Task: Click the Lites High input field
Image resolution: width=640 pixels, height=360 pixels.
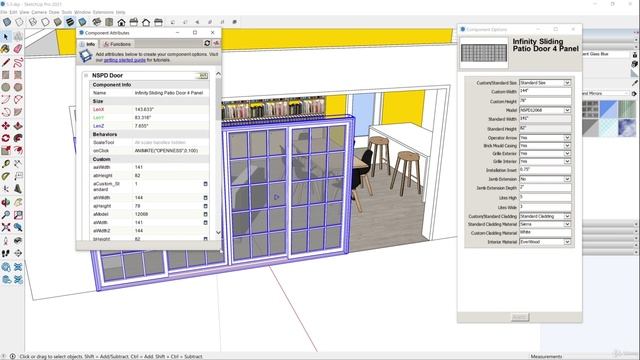Action: pos(545,198)
